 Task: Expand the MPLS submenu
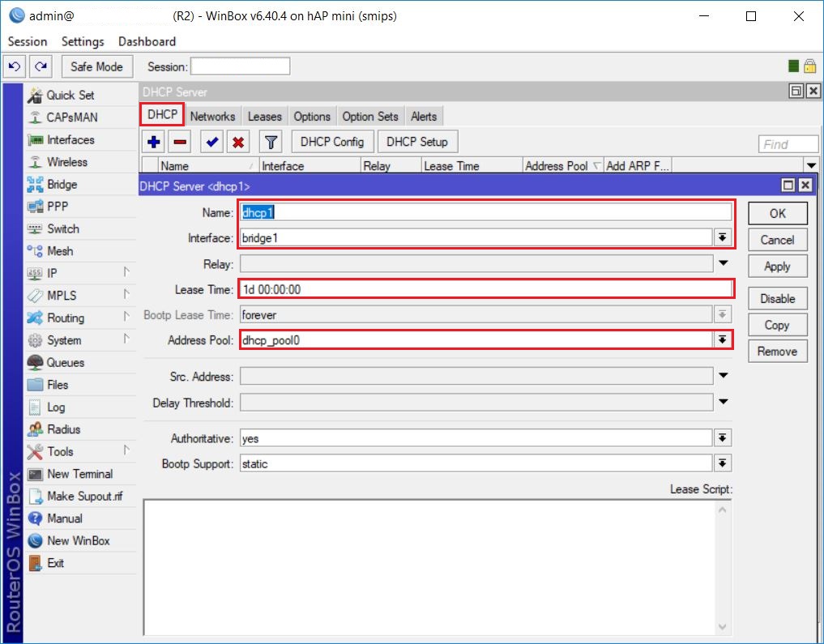coord(126,294)
